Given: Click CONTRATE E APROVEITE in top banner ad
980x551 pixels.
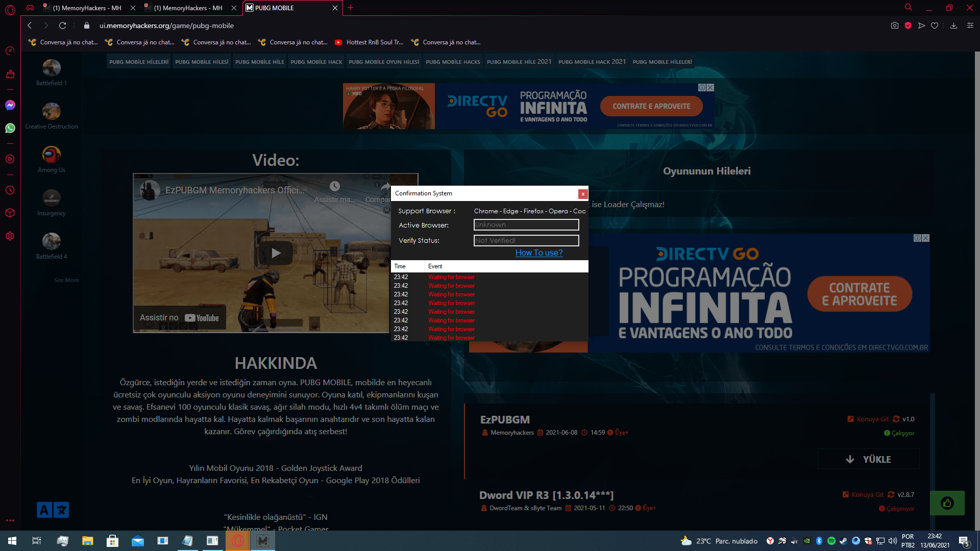Looking at the screenshot, I should point(651,107).
